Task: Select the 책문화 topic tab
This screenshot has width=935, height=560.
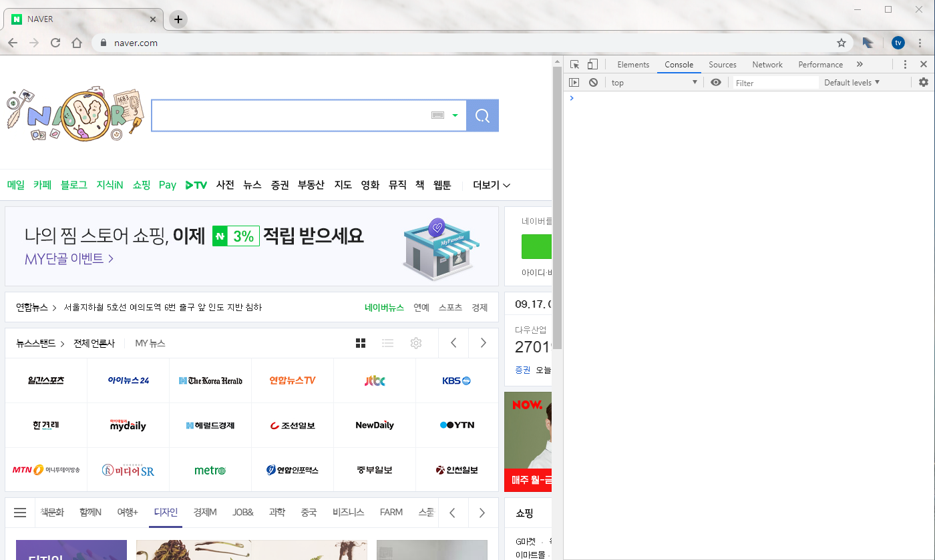Action: (52, 513)
